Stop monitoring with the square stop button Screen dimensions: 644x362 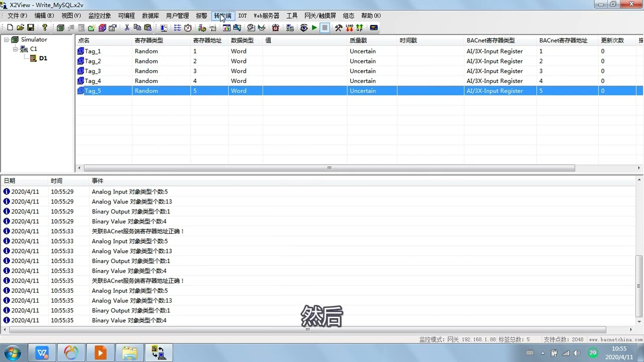[x=325, y=28]
